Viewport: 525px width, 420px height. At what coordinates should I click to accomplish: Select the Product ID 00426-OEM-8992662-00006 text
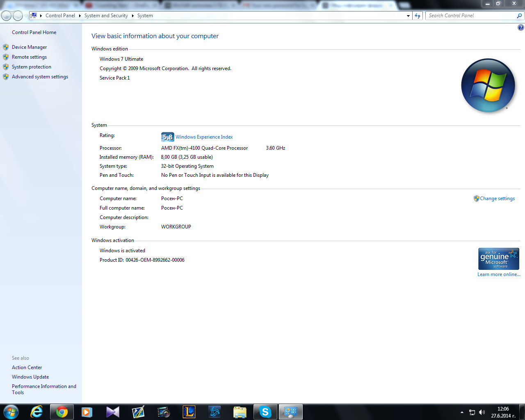point(142,260)
